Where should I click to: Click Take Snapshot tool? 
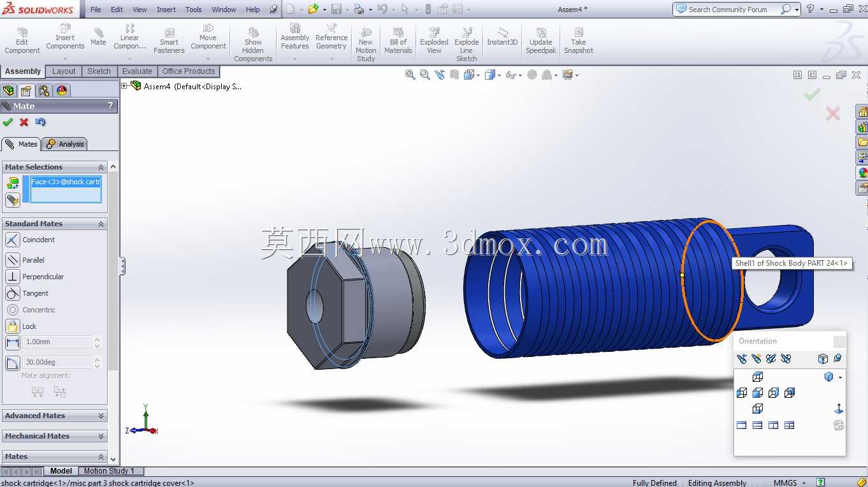click(x=579, y=40)
